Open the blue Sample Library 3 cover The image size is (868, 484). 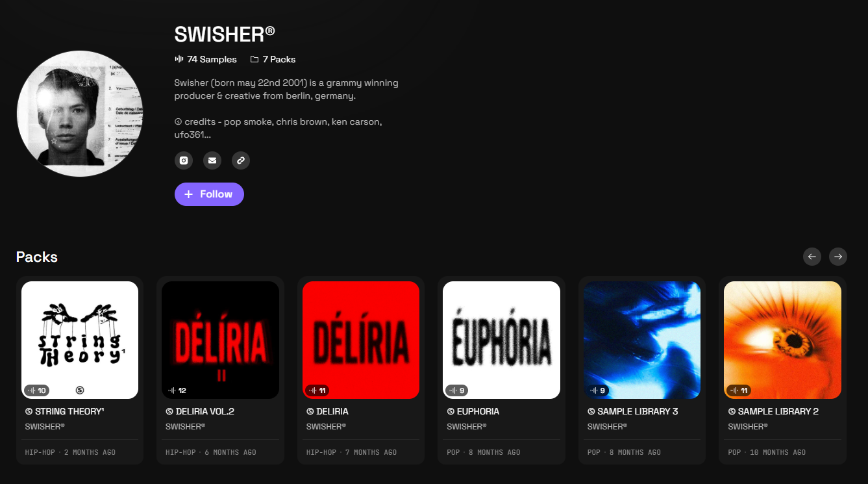point(642,340)
